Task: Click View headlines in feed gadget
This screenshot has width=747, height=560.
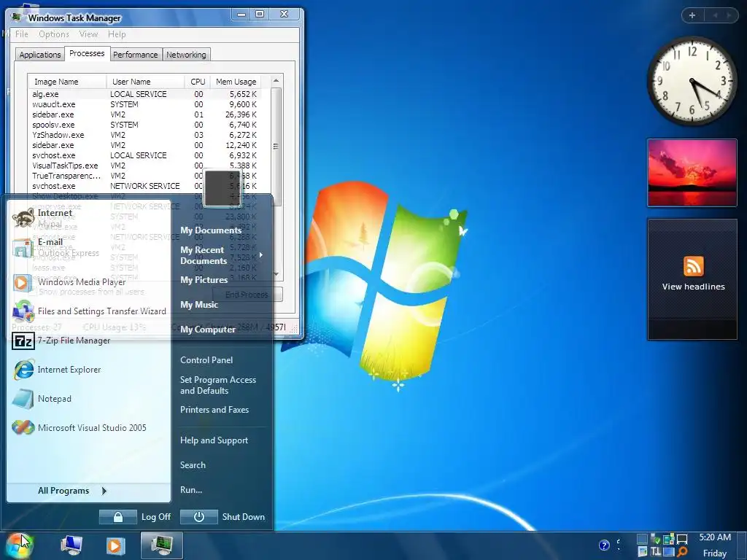Action: (693, 287)
